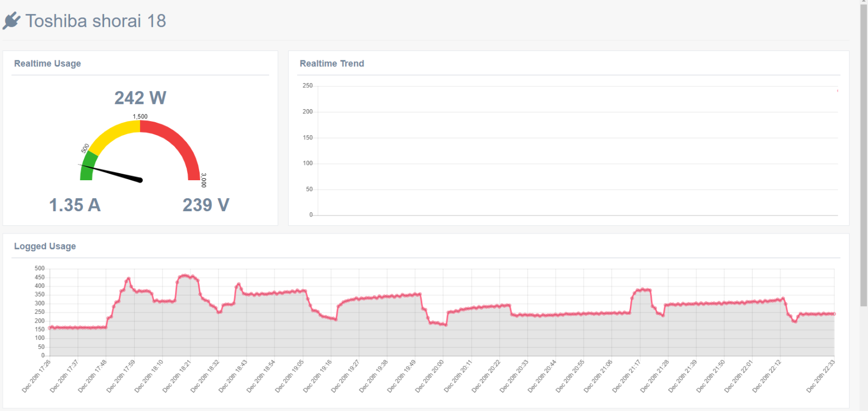Click the 100 y-axis label in Realtime Trend
This screenshot has width=868, height=411.
click(x=308, y=163)
